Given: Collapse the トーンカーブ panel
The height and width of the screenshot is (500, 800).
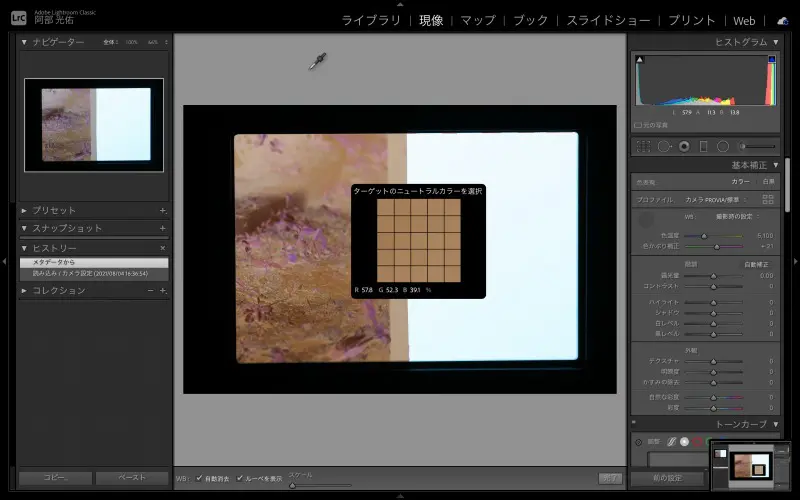Looking at the screenshot, I should (776, 424).
